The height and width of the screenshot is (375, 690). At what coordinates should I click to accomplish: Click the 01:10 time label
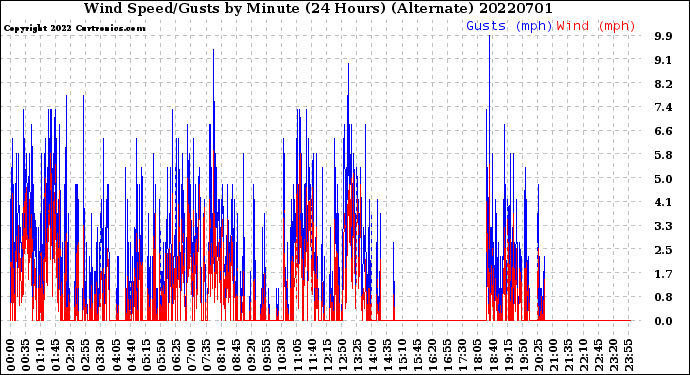click(x=40, y=355)
